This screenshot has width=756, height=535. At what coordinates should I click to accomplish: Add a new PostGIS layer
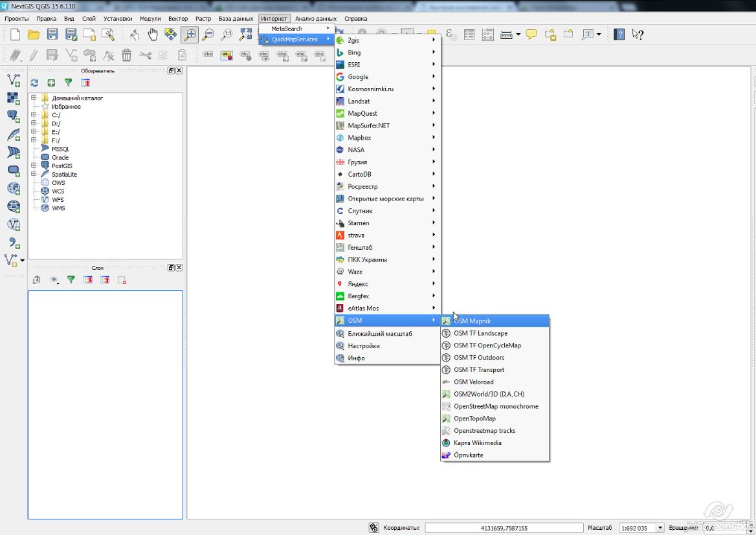tap(13, 115)
